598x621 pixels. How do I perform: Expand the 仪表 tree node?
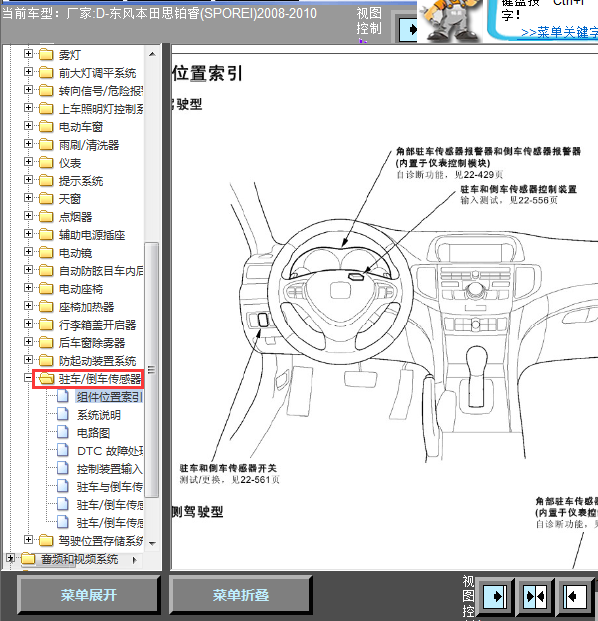coord(28,162)
